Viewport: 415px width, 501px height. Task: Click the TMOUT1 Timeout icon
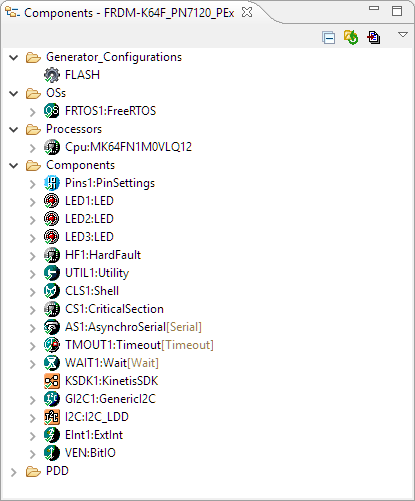(52, 345)
